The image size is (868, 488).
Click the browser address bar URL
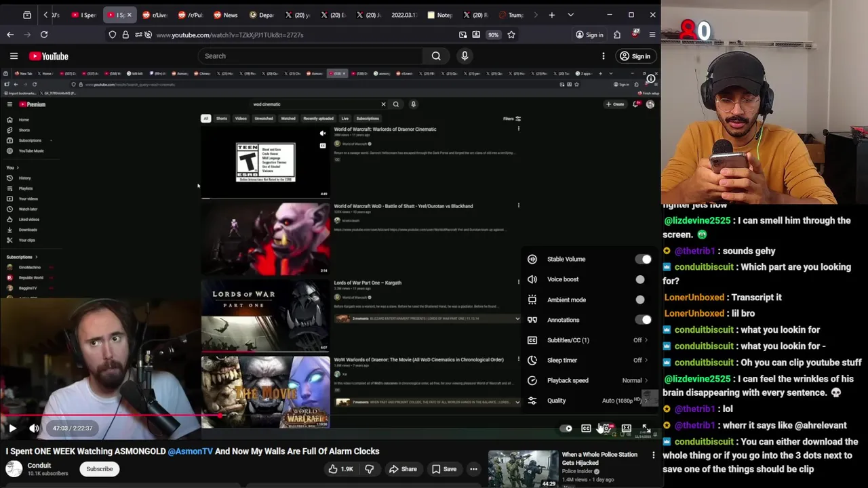pyautogui.click(x=230, y=35)
